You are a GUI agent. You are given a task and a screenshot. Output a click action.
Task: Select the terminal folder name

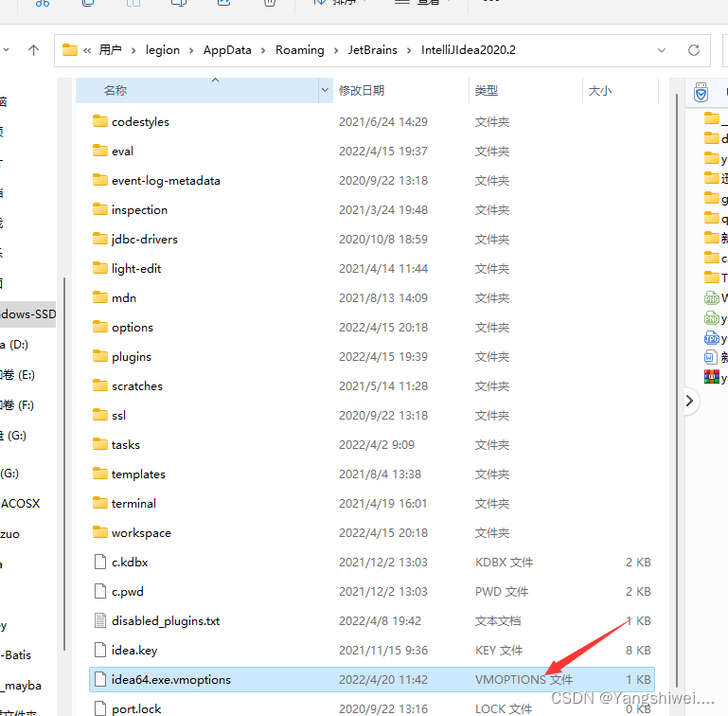pos(133,503)
